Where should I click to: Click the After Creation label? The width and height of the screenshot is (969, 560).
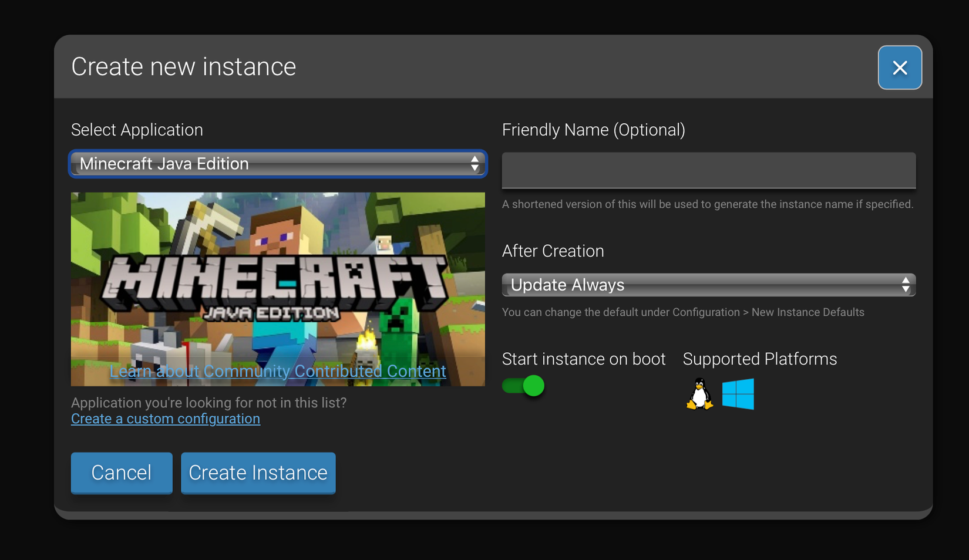[553, 251]
